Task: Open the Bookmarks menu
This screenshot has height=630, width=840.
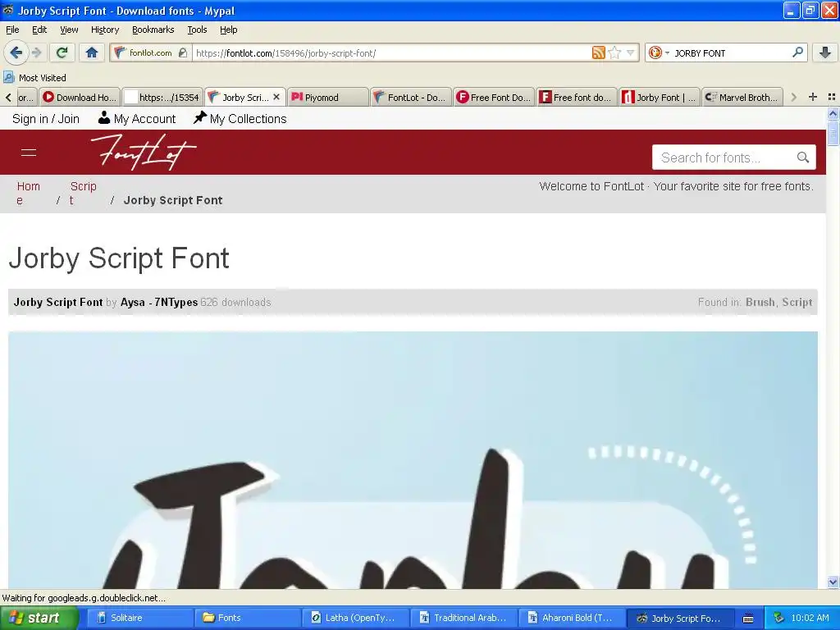Action: [153, 30]
